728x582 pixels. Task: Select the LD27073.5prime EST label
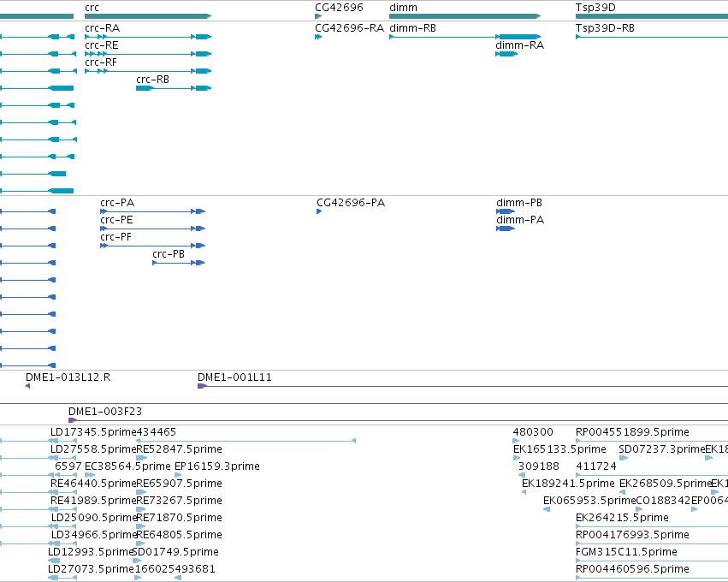click(x=91, y=569)
